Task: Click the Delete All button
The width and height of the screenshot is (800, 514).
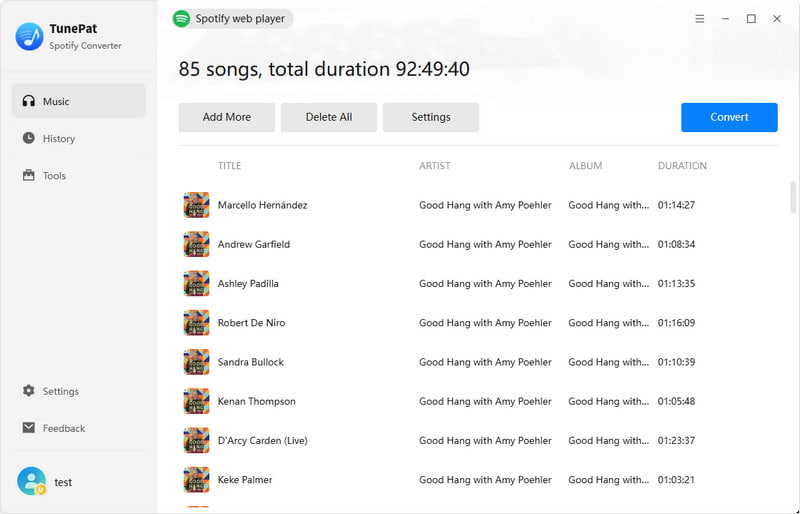Action: (329, 117)
